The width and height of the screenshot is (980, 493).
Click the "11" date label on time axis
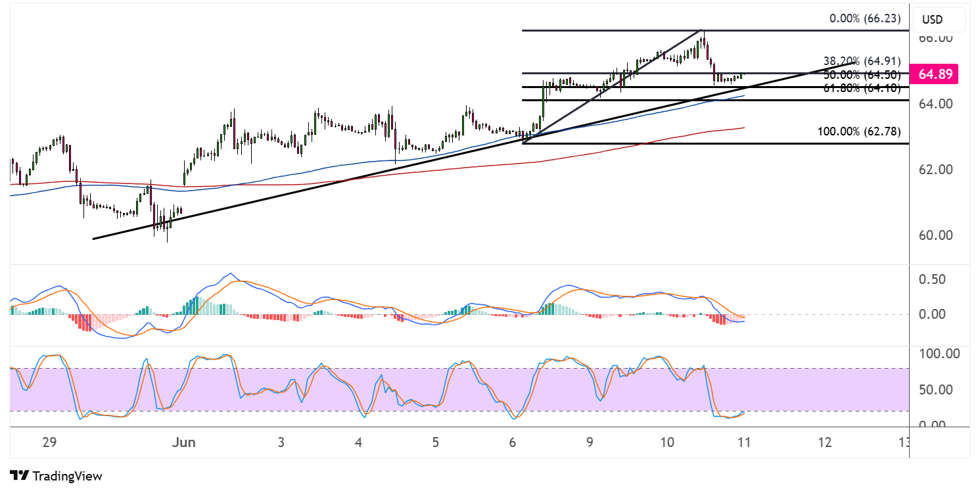[x=745, y=442]
